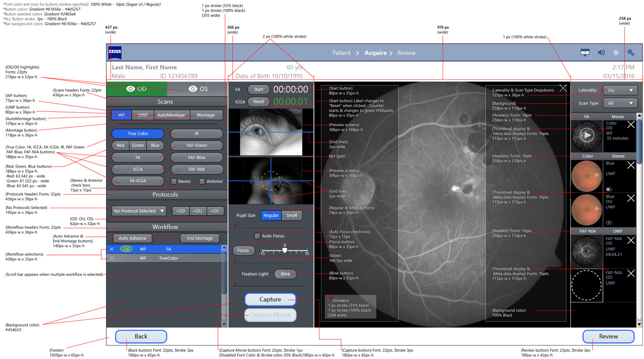Click the Blink fixation light button
Viewport: 644px width, 359px height.
[285, 274]
